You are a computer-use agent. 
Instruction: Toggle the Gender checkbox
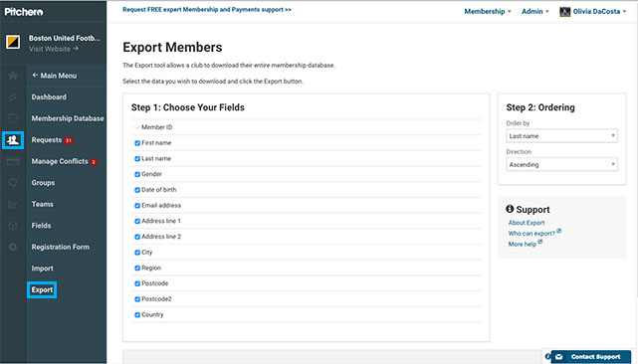coord(137,174)
